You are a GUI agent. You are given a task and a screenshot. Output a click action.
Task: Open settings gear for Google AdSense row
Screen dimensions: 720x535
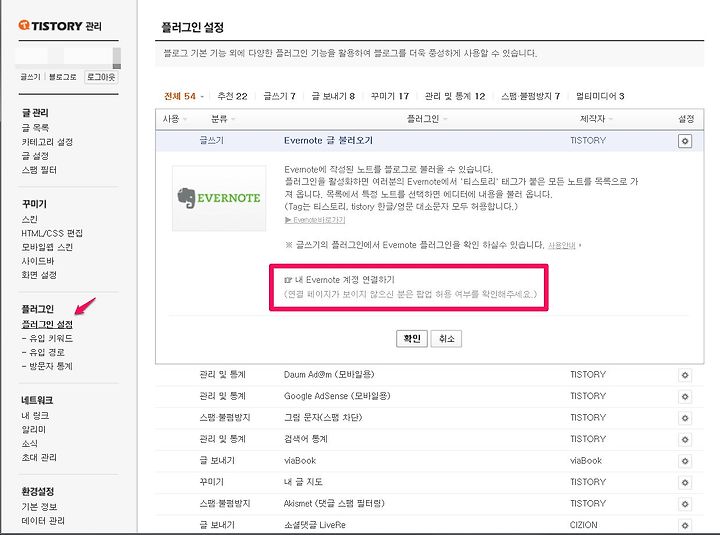[685, 397]
